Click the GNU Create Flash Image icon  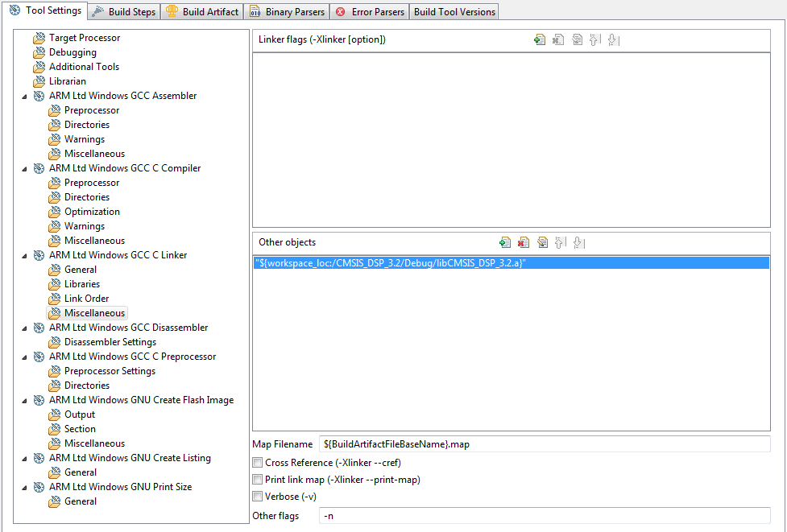pyautogui.click(x=39, y=400)
